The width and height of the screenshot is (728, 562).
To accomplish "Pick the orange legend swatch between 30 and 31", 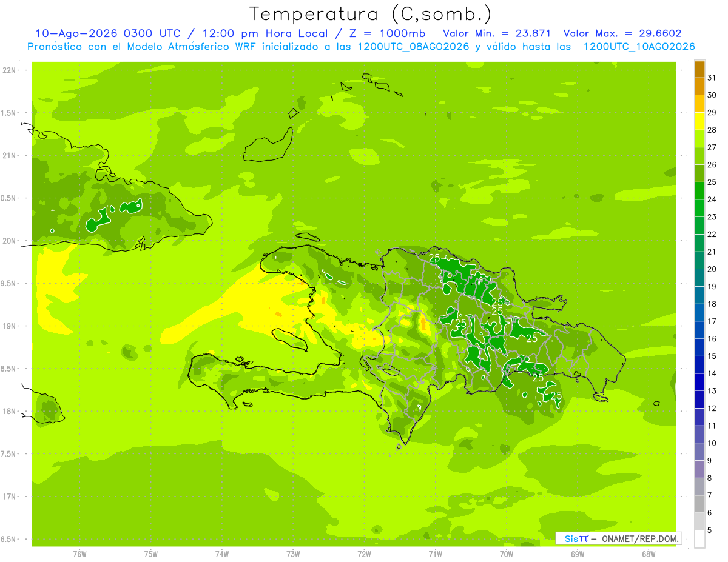I will pos(699,86).
